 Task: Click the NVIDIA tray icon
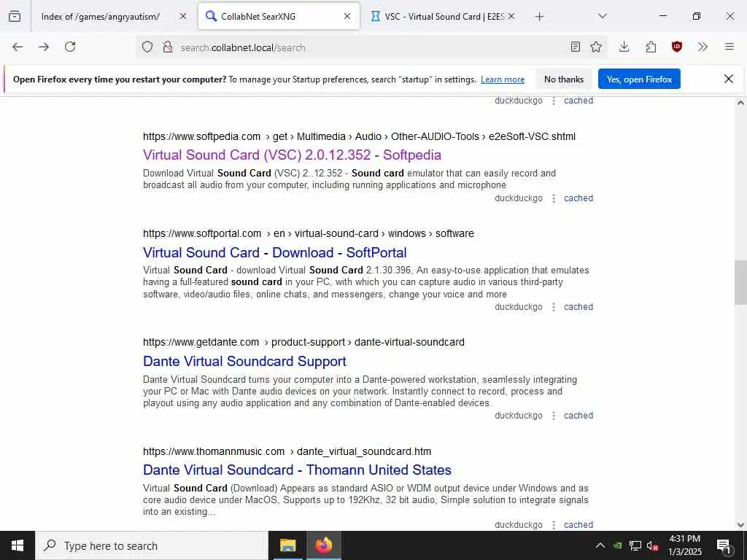click(617, 545)
